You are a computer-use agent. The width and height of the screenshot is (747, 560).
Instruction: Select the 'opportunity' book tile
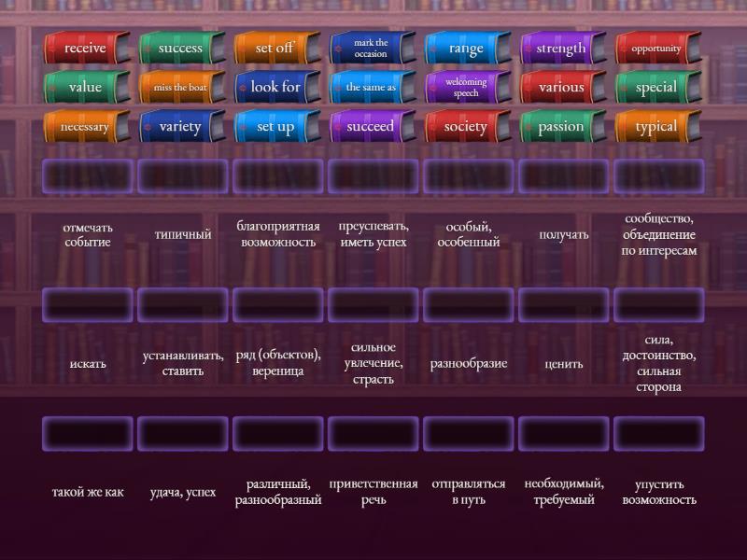pyautogui.click(x=657, y=49)
